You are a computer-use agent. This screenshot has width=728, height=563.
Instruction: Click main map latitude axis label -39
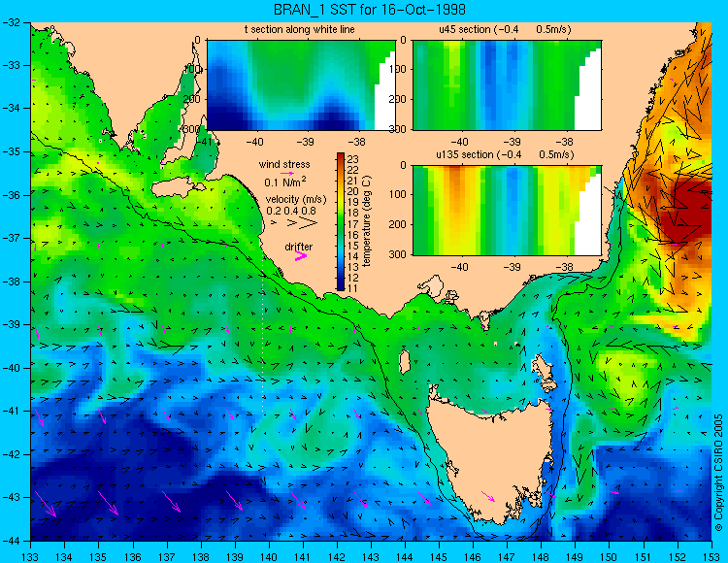point(12,324)
